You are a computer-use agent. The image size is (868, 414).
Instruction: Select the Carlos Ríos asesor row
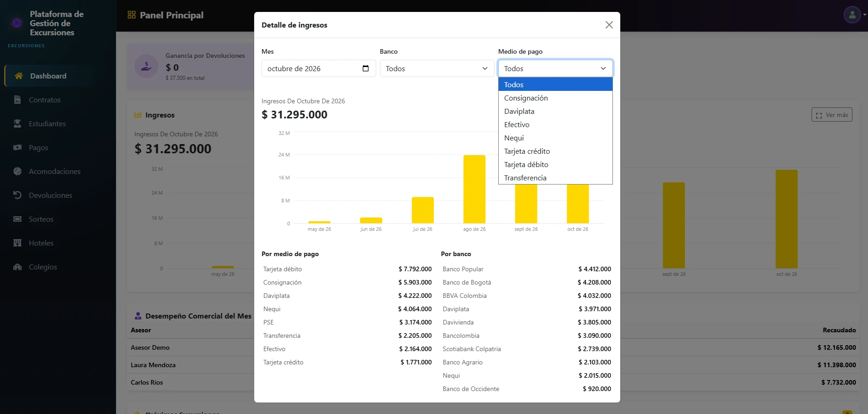click(493, 382)
